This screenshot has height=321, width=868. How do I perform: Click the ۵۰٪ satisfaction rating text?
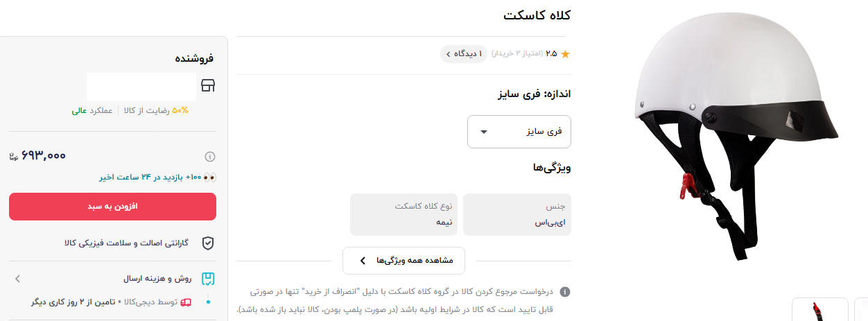click(x=180, y=110)
